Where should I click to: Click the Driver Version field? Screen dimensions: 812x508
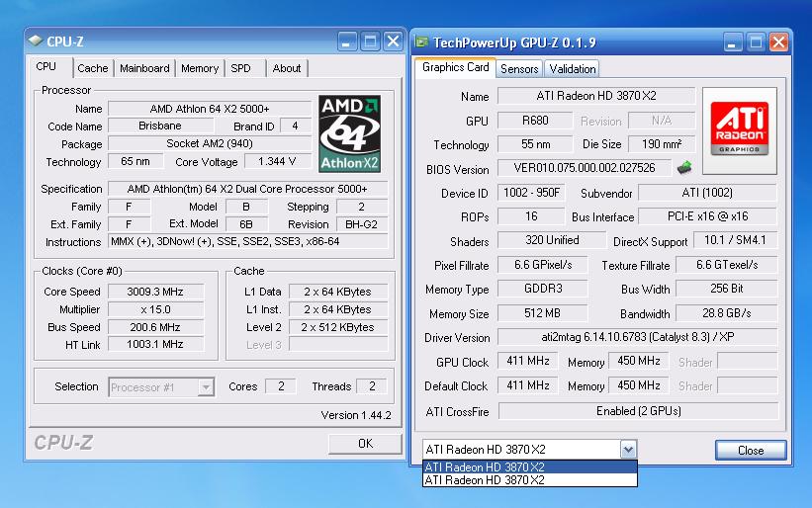(638, 337)
